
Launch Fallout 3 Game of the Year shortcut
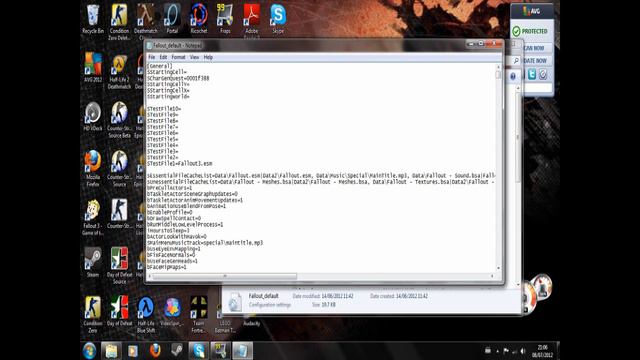pyautogui.click(x=93, y=217)
